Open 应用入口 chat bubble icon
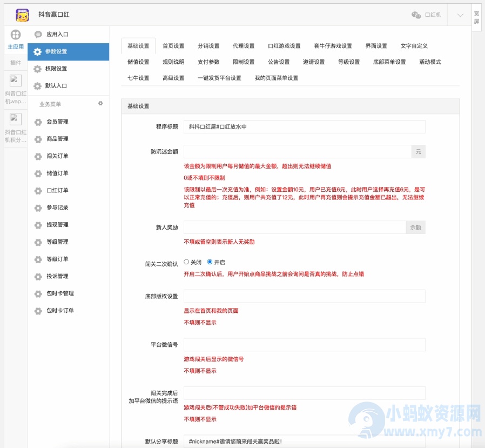Image resolution: width=485 pixels, height=448 pixels. [38, 35]
